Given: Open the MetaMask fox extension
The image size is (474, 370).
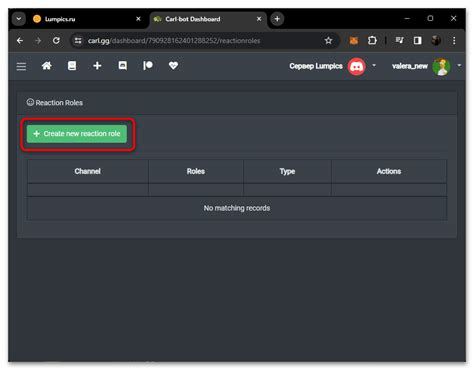Looking at the screenshot, I should point(354,41).
